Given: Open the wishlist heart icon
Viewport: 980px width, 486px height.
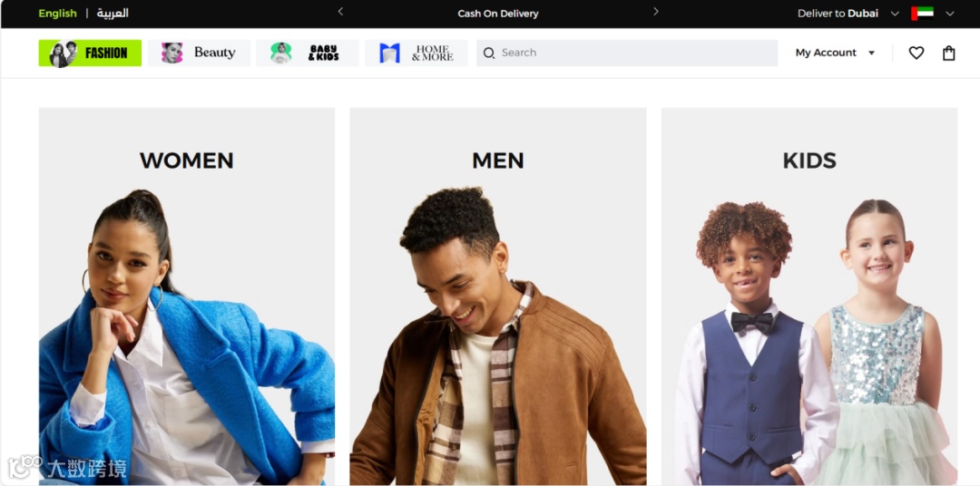Looking at the screenshot, I should pyautogui.click(x=916, y=53).
